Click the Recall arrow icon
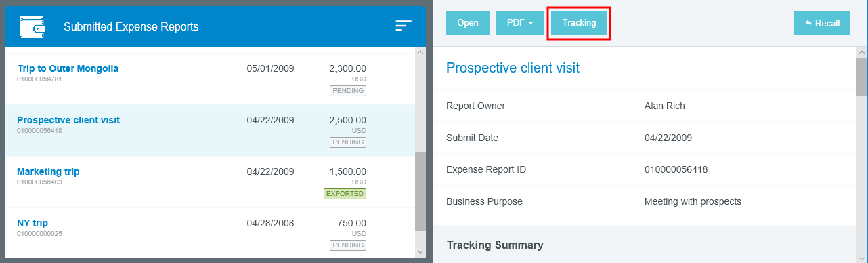The height and width of the screenshot is (263, 868). click(x=808, y=23)
